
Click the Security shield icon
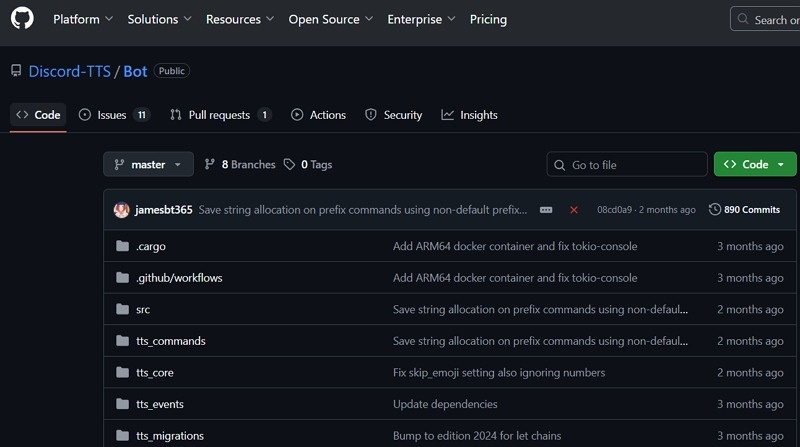pos(371,115)
